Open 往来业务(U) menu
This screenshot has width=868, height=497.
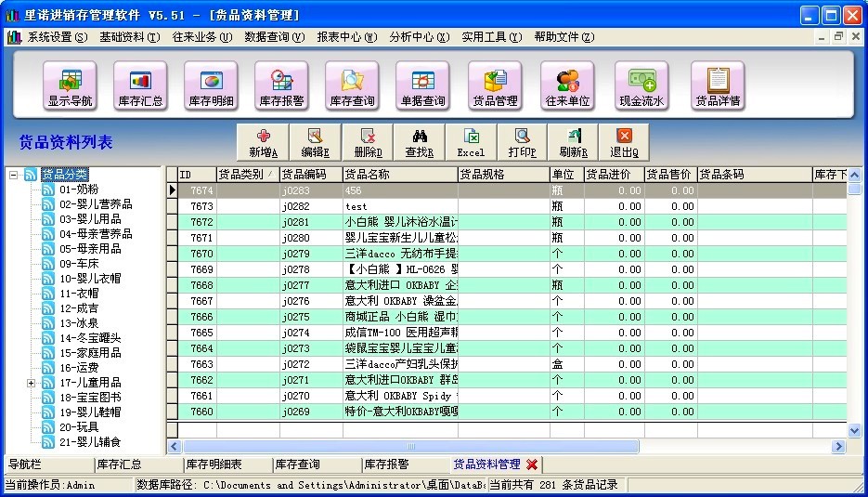[202, 37]
